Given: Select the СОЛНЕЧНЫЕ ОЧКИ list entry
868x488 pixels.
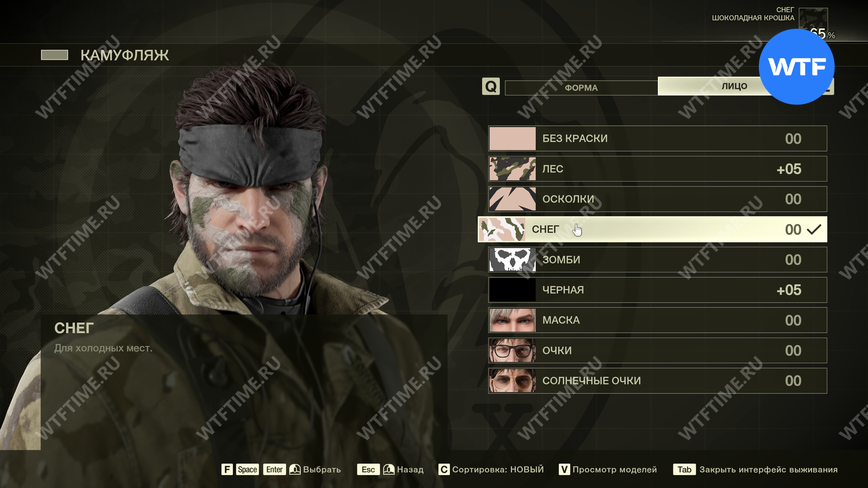Looking at the screenshot, I should pos(657,381).
